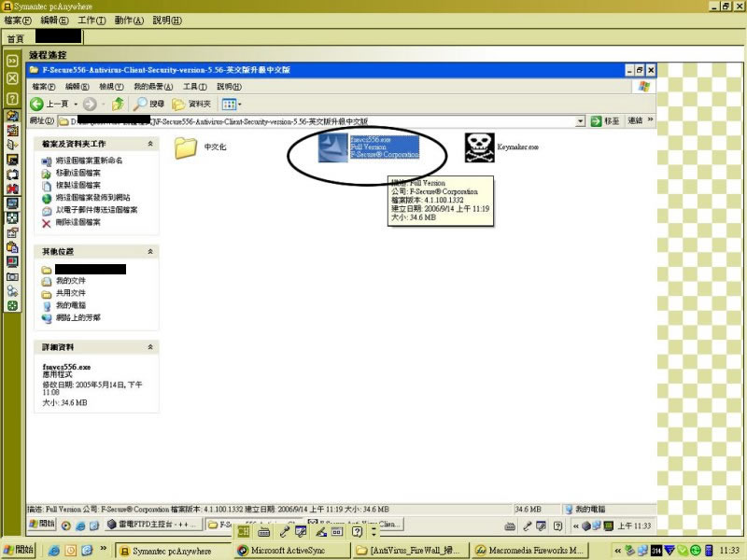Select the 中文化 folder
747x560 pixels.
pyautogui.click(x=200, y=147)
